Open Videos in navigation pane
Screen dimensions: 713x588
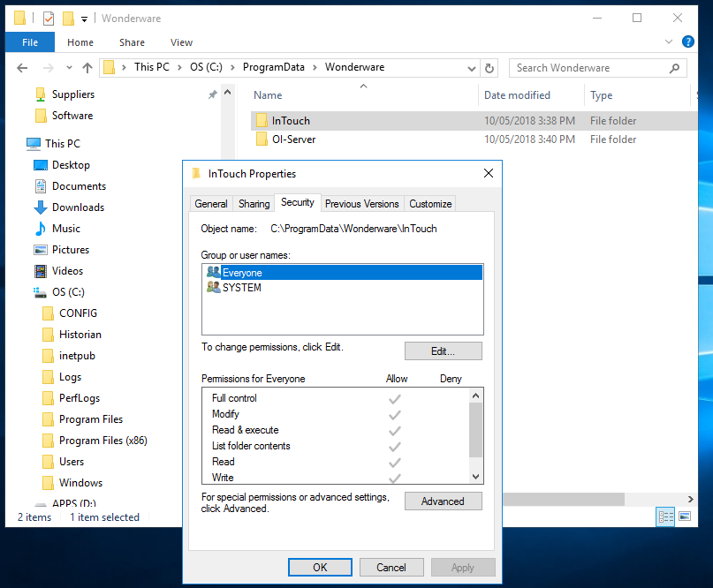67,271
